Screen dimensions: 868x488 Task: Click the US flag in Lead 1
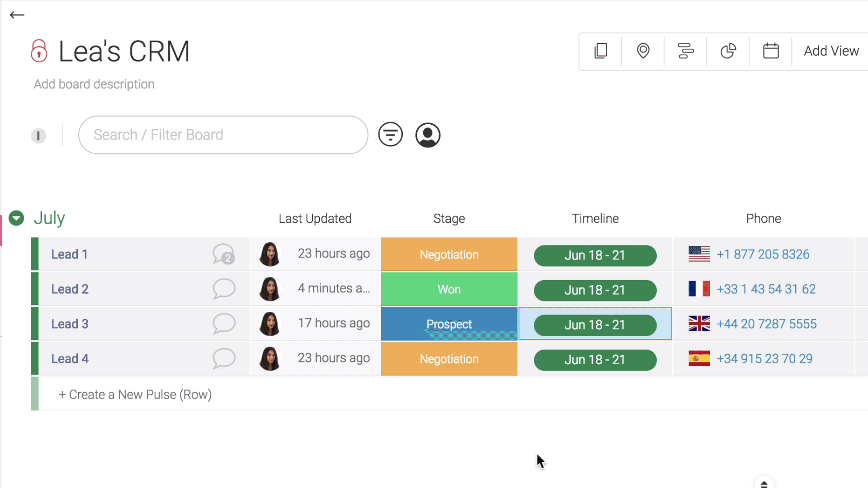coord(699,254)
